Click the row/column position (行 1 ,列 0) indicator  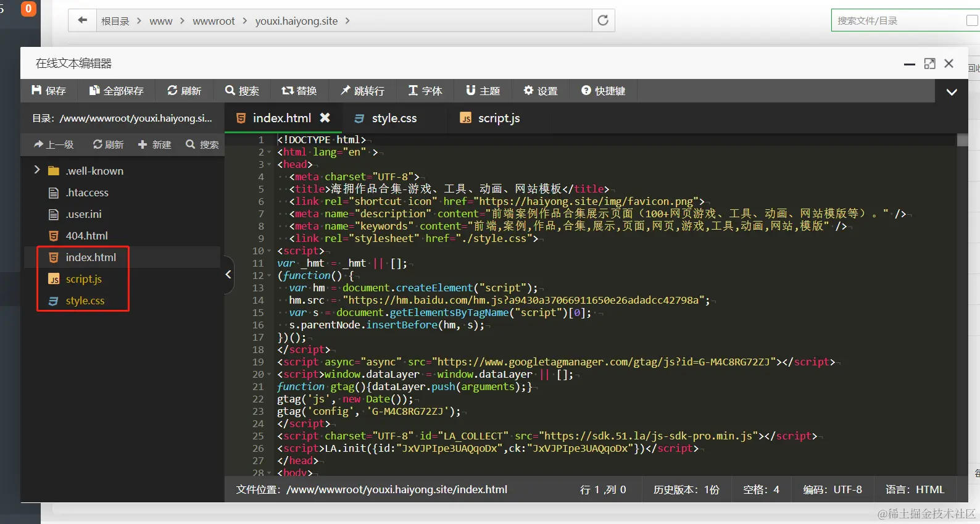[x=603, y=489]
